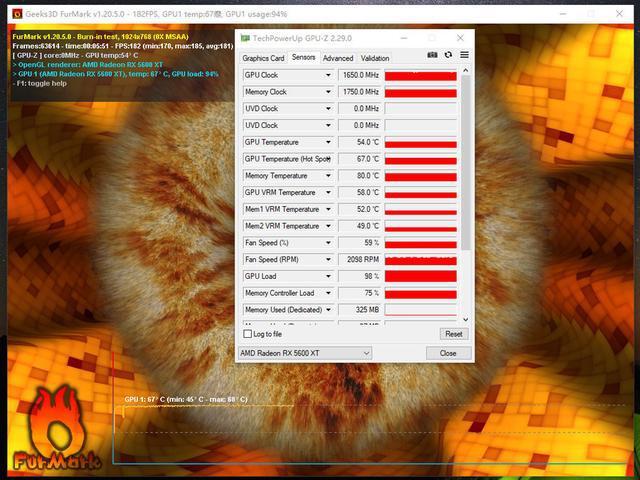The image size is (640, 480).
Task: Click the scrollbar up arrow in GPU-Z
Action: [x=466, y=71]
